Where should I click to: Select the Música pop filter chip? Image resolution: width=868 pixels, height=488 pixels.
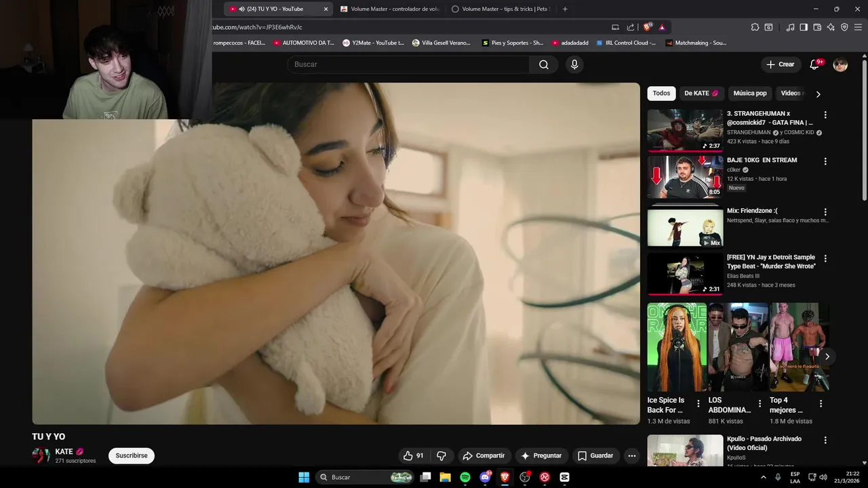(x=750, y=94)
